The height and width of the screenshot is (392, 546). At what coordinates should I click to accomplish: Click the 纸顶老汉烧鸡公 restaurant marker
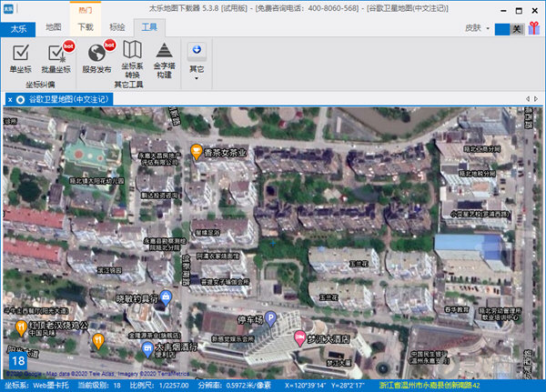point(21,328)
